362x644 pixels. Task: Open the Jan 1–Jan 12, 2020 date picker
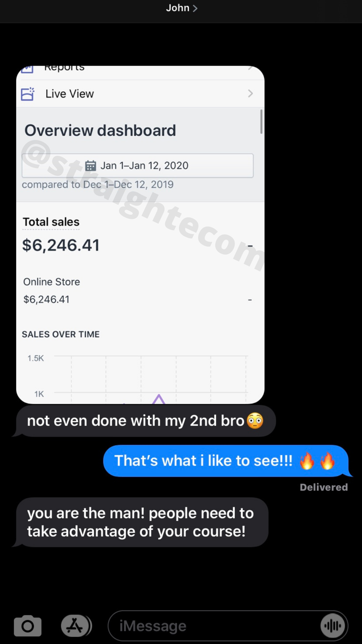coord(137,166)
